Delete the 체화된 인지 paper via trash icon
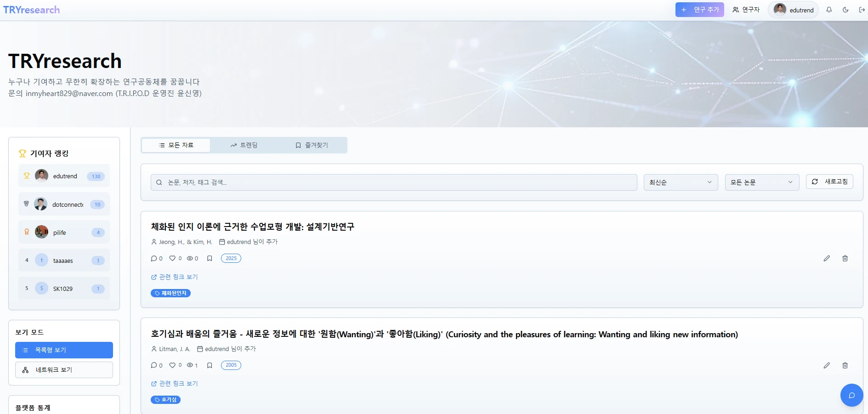This screenshot has height=414, width=868. pos(845,258)
